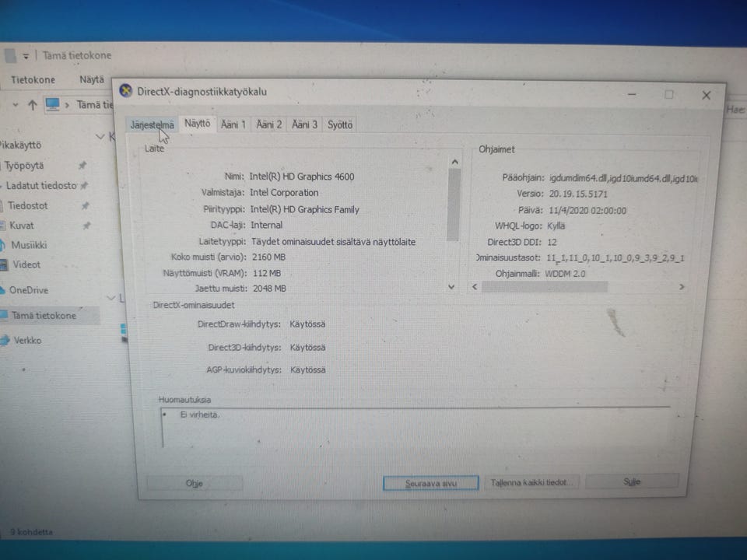Click the Versio value 20.19.15.5171
This screenshot has height=560, width=747.
(x=578, y=194)
